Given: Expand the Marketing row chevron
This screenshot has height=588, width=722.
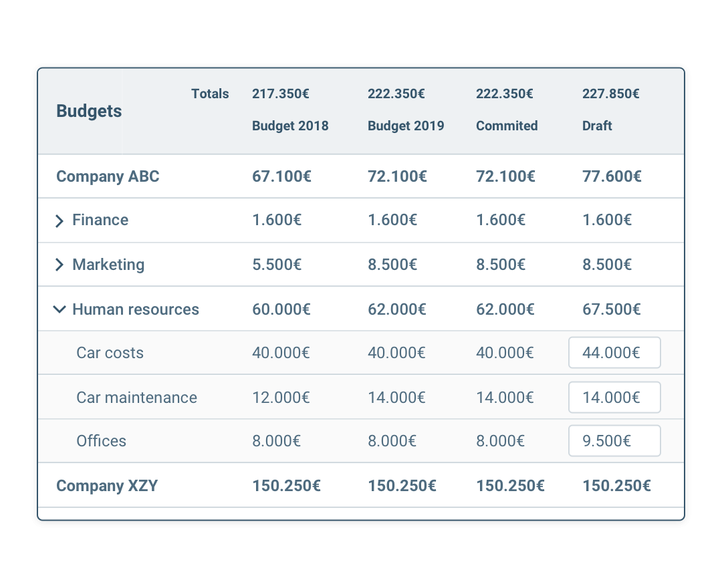Looking at the screenshot, I should point(59,265).
